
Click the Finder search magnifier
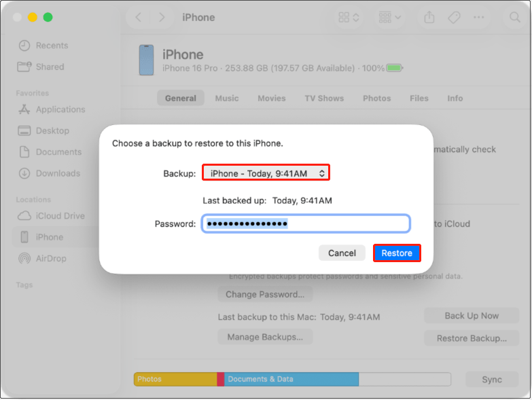pos(515,17)
